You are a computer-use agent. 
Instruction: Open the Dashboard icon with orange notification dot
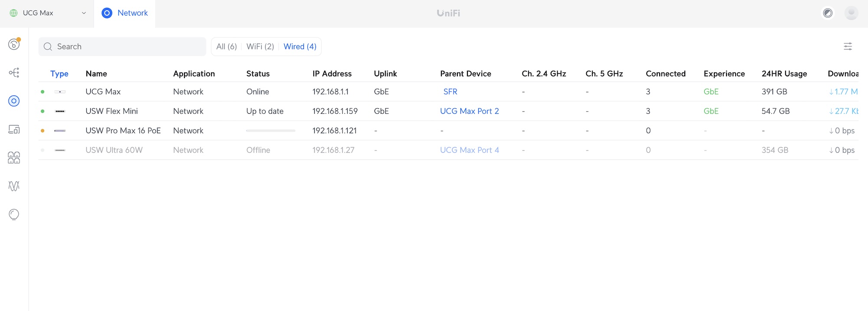(x=14, y=44)
